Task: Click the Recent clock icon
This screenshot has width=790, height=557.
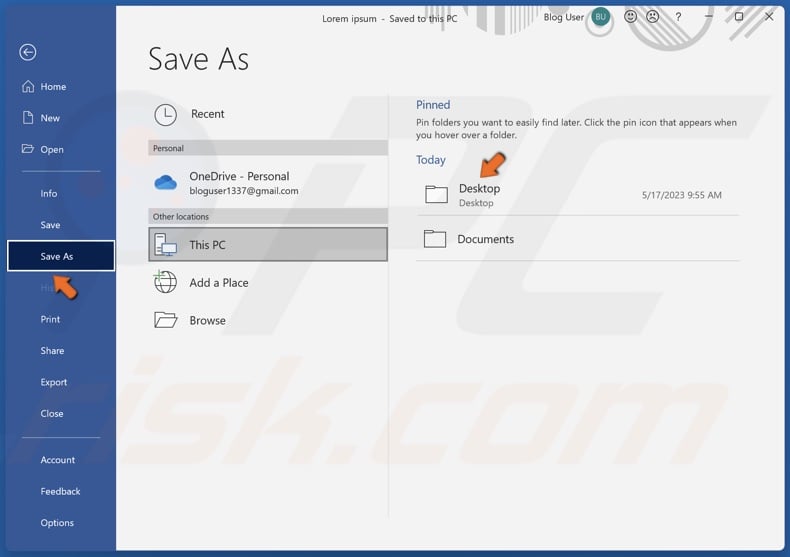Action: 165,115
